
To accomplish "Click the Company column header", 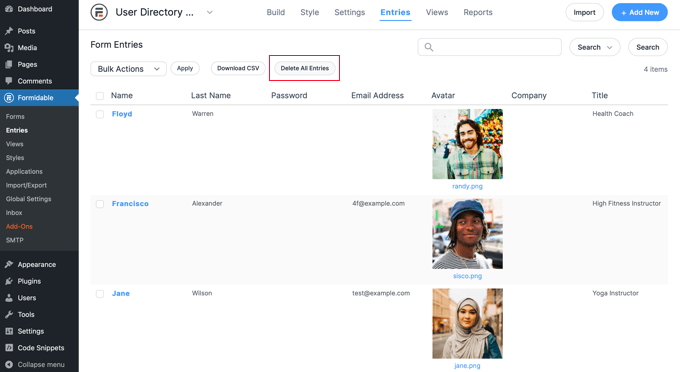I will (x=529, y=95).
